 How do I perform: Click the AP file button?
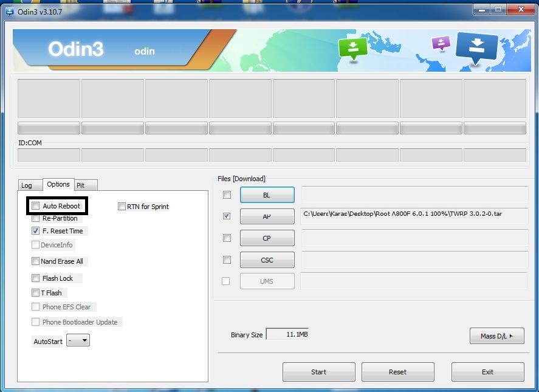click(267, 216)
